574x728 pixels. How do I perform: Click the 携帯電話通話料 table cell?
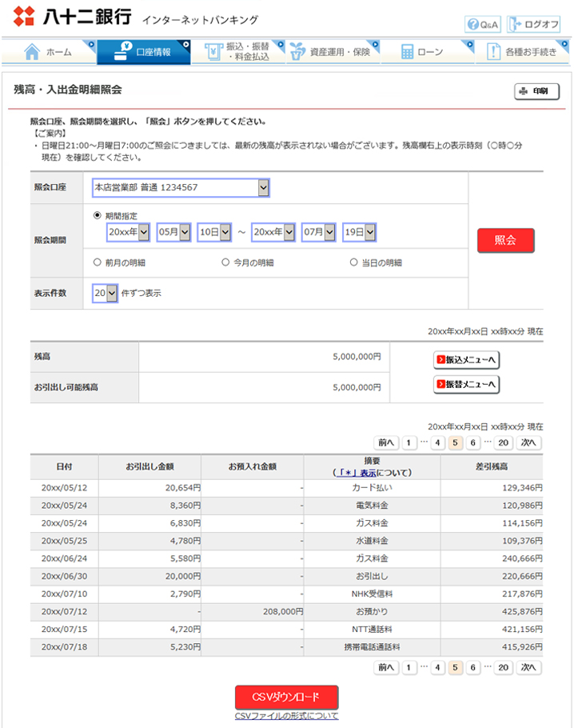click(x=373, y=646)
